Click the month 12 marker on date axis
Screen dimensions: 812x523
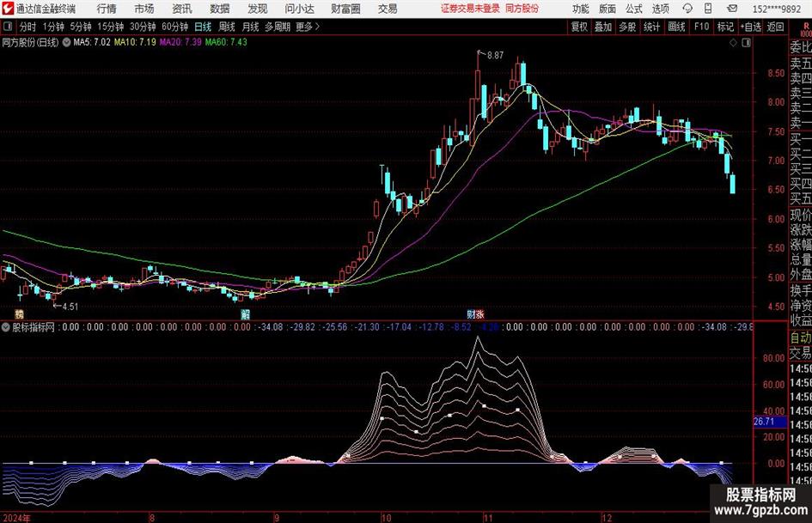pos(607,518)
